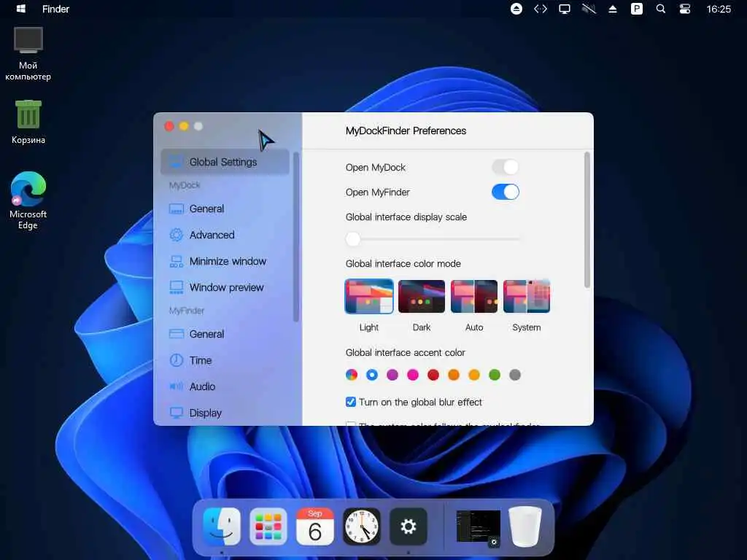Click the P icon in menu bar
747x560 pixels.
[637, 9]
